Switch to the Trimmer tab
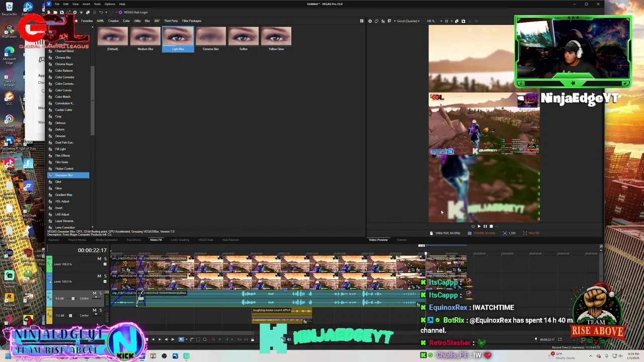Screen dimensions: 644x362 [401, 240]
